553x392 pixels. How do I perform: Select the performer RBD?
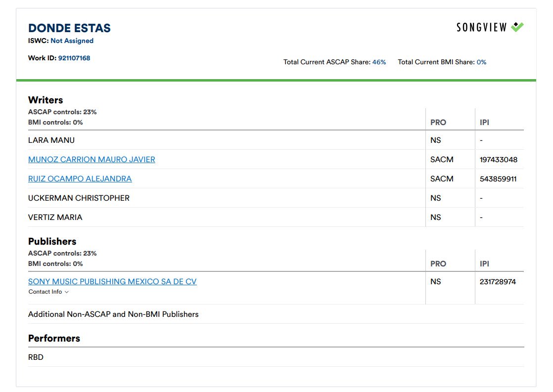point(36,357)
